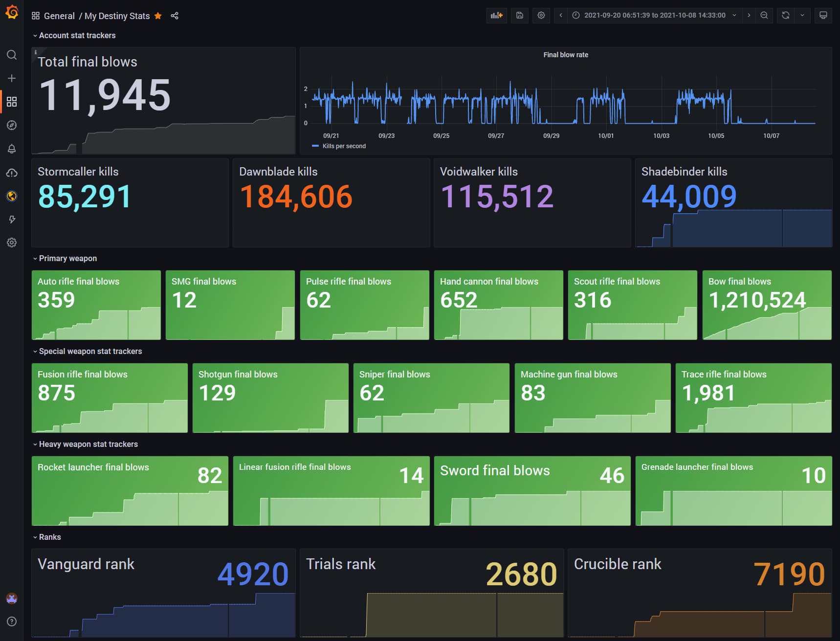
Task: Click the Machine gun final blows title
Action: 569,374
